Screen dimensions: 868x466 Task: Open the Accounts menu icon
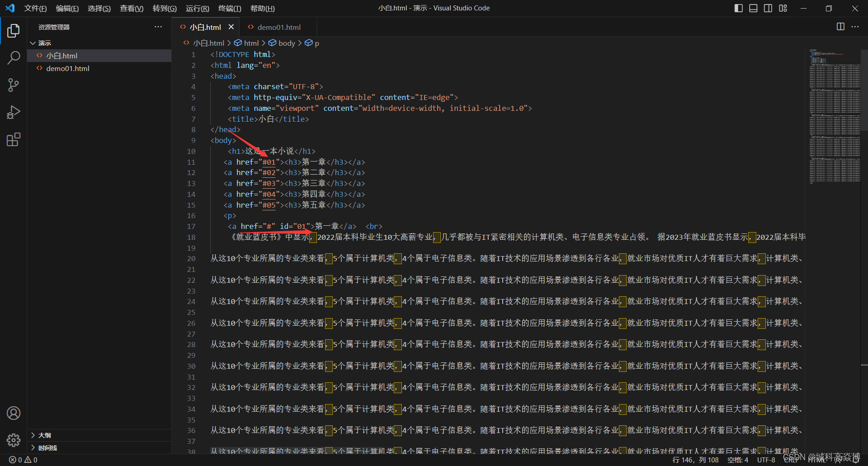[x=14, y=413]
